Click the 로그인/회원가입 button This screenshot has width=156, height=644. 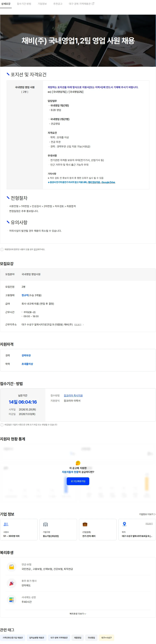tap(78, 481)
